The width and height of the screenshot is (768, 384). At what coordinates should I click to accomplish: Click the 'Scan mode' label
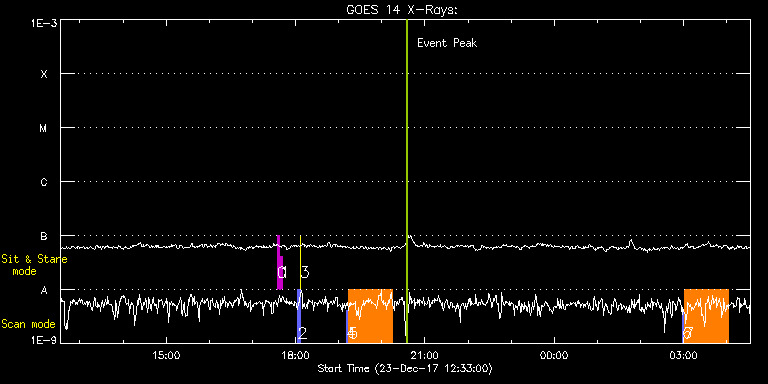coord(28,324)
